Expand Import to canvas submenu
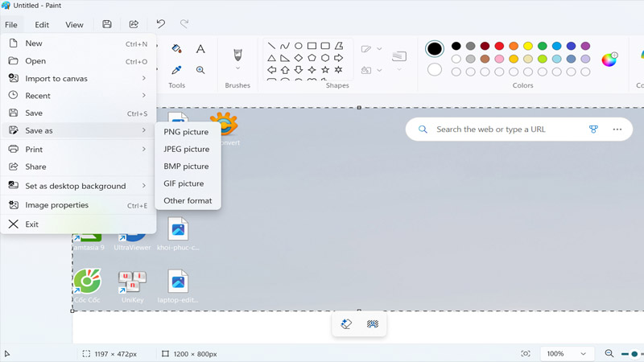 (x=78, y=78)
